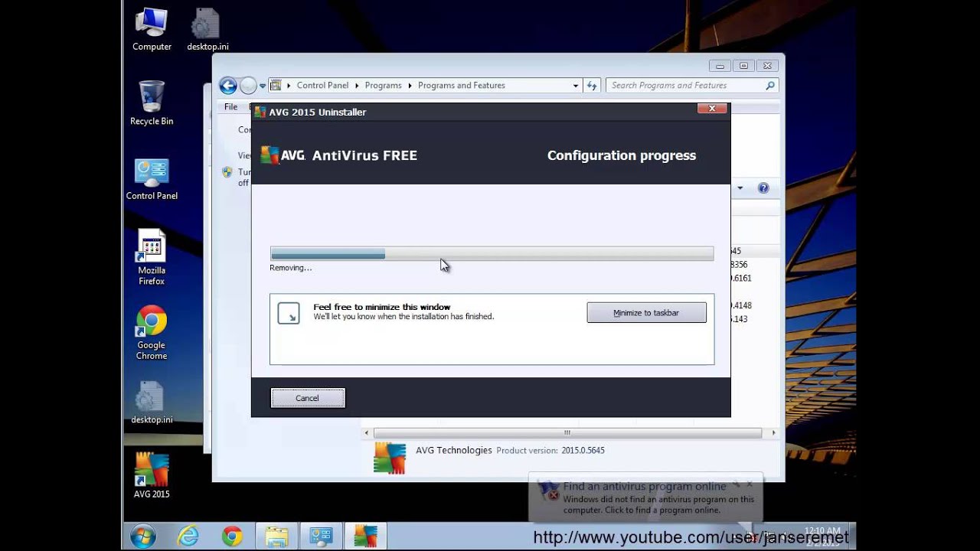The height and width of the screenshot is (551, 980).
Task: Click the AVG Technologies icon in details pane
Action: click(x=389, y=458)
